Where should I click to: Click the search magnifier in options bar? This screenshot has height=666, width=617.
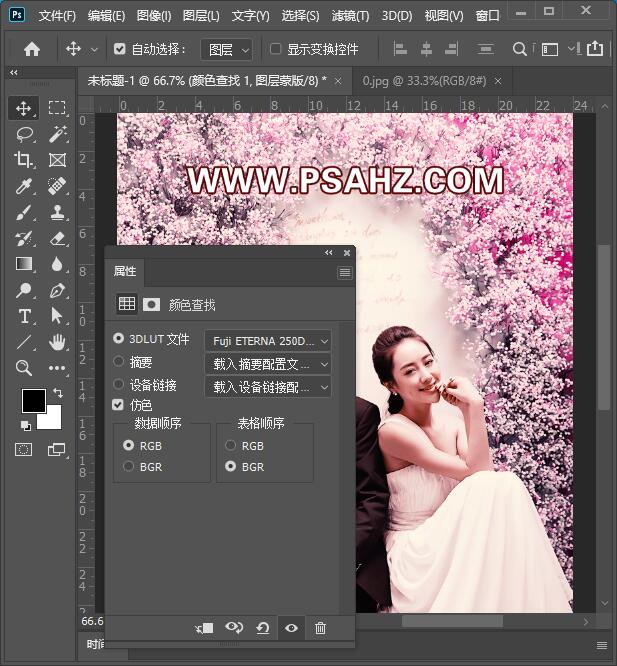[519, 49]
